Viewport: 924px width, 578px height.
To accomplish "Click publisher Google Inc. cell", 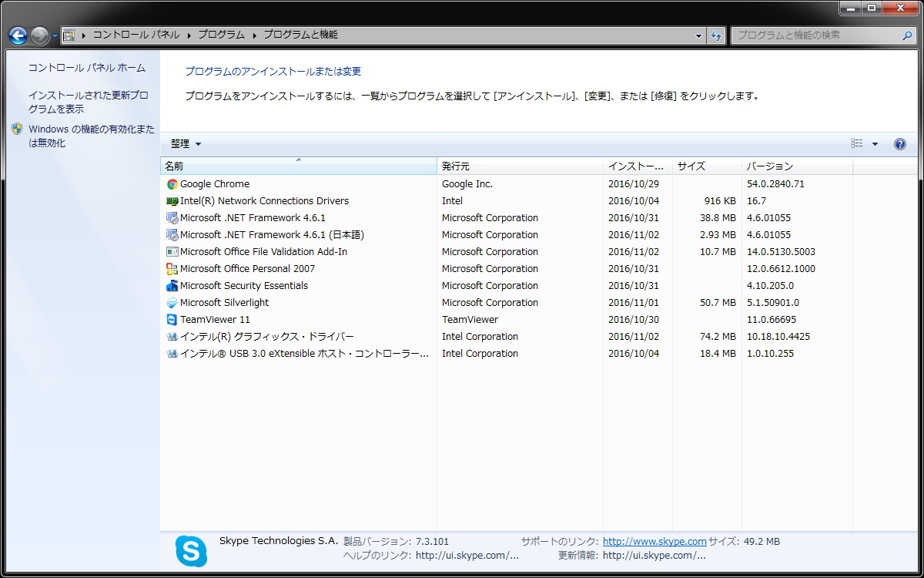I will (467, 184).
